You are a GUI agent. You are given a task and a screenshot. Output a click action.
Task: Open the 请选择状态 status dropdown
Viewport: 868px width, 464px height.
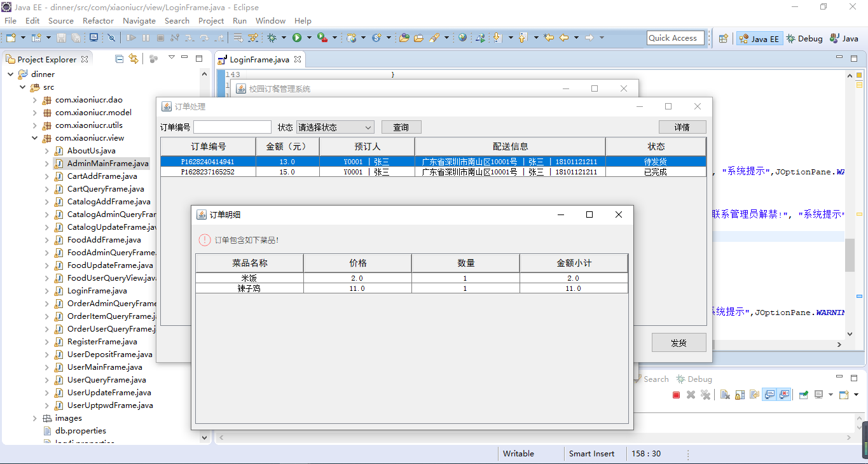[x=335, y=127]
